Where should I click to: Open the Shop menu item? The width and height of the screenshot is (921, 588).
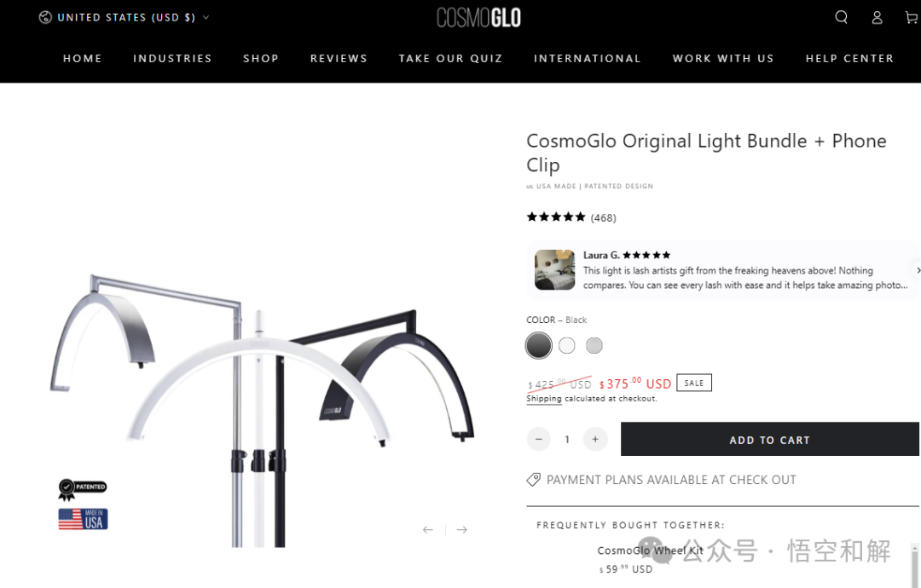(261, 59)
